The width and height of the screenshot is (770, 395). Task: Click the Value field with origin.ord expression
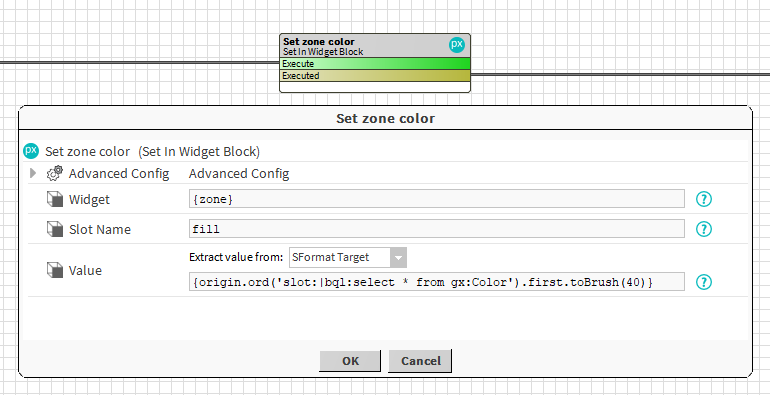point(437,282)
